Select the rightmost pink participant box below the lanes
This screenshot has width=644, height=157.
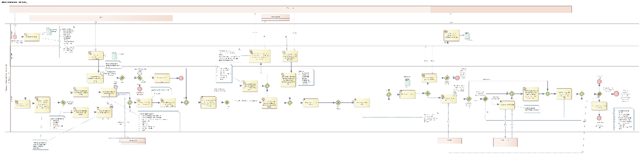point(505,142)
